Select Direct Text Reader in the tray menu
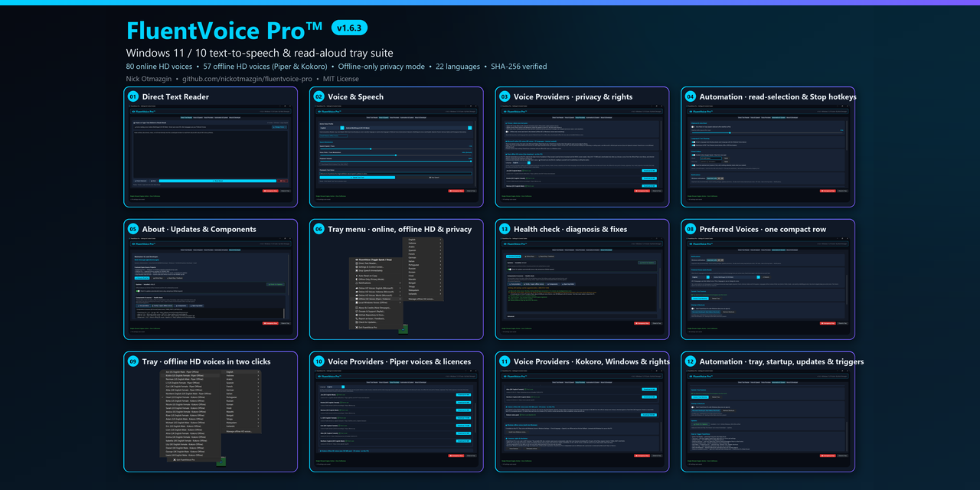The width and height of the screenshot is (980, 490). (376, 263)
